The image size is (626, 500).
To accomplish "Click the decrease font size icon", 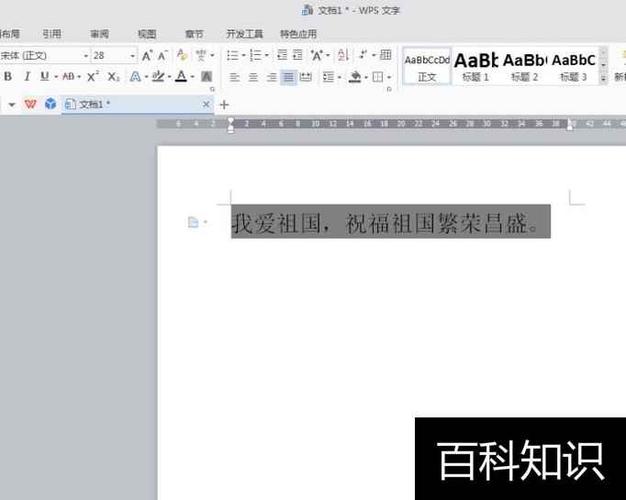I will click(162, 55).
